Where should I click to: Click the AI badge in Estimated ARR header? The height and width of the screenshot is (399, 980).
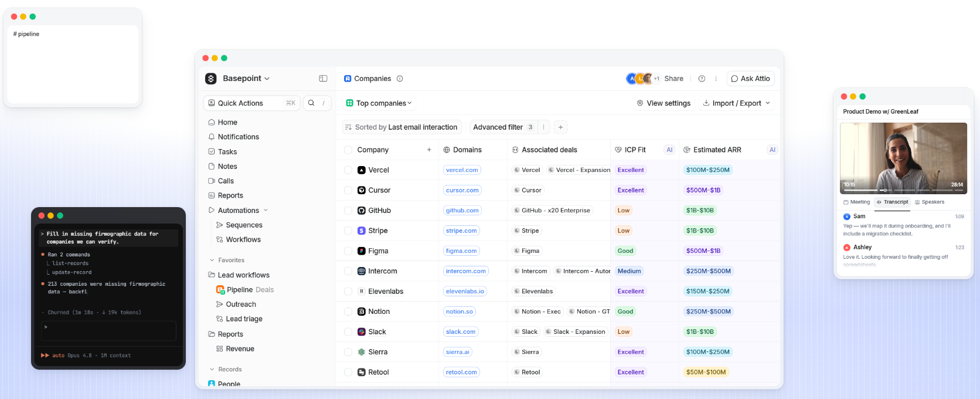(x=773, y=150)
